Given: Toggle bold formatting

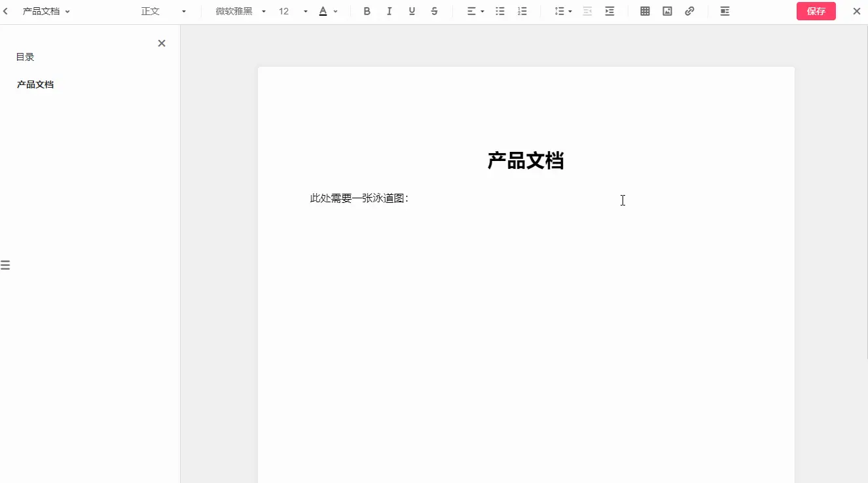Looking at the screenshot, I should [x=367, y=11].
